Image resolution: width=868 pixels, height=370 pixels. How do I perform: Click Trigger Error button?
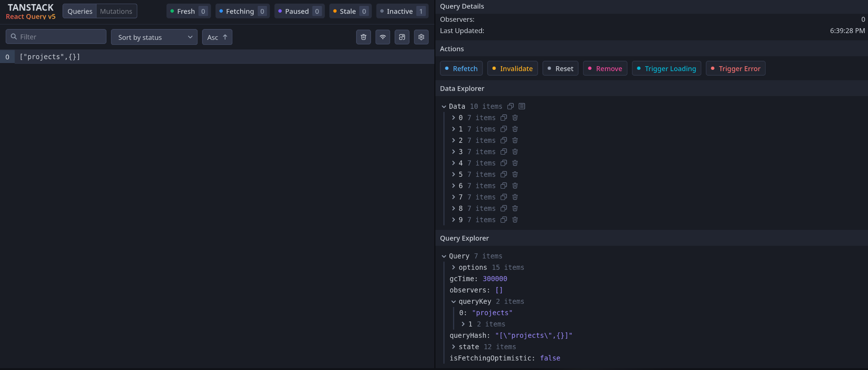tap(736, 68)
